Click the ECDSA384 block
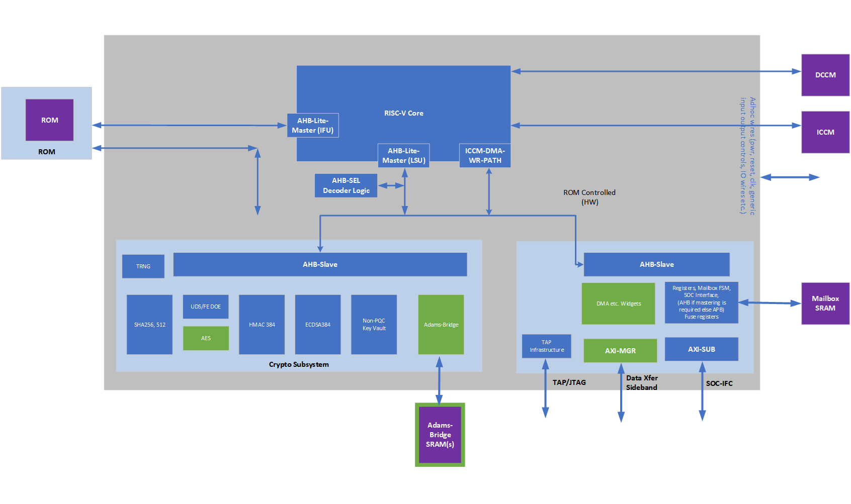 coord(317,325)
